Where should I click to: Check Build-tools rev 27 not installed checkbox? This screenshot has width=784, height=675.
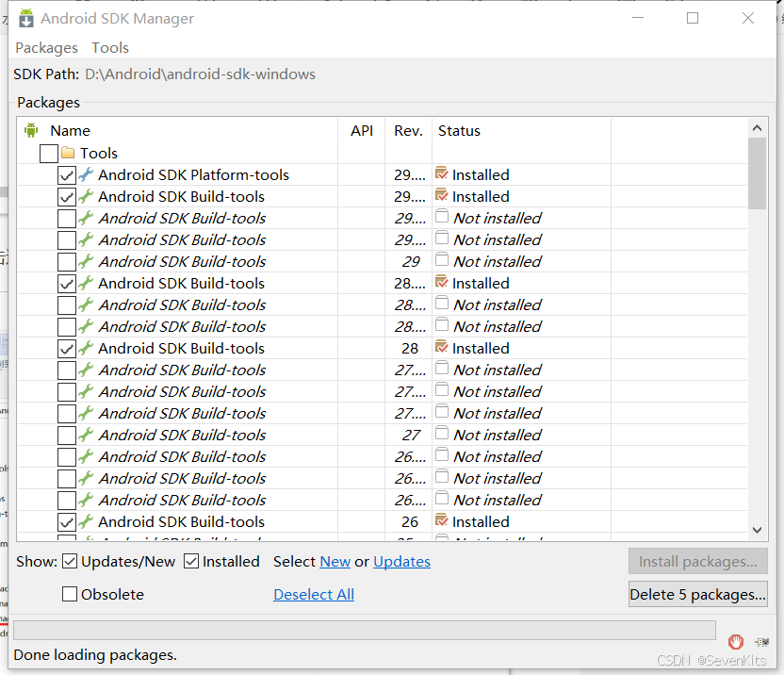[67, 436]
